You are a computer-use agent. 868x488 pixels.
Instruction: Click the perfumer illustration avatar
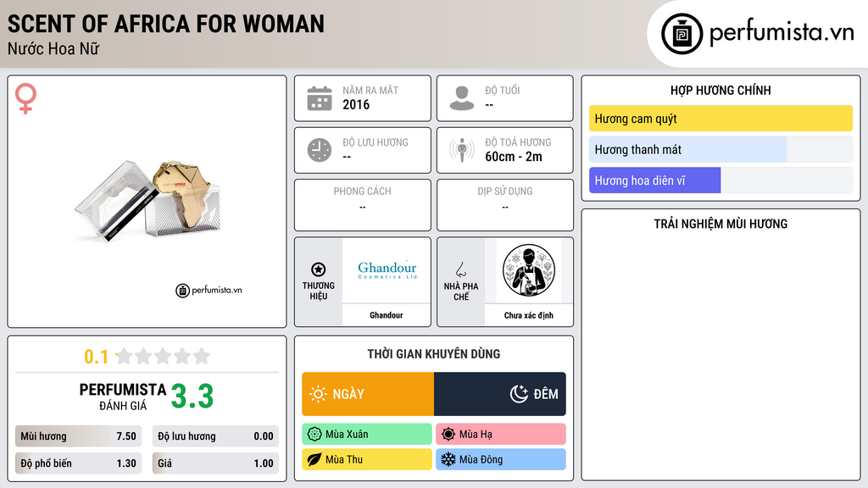coord(529,270)
